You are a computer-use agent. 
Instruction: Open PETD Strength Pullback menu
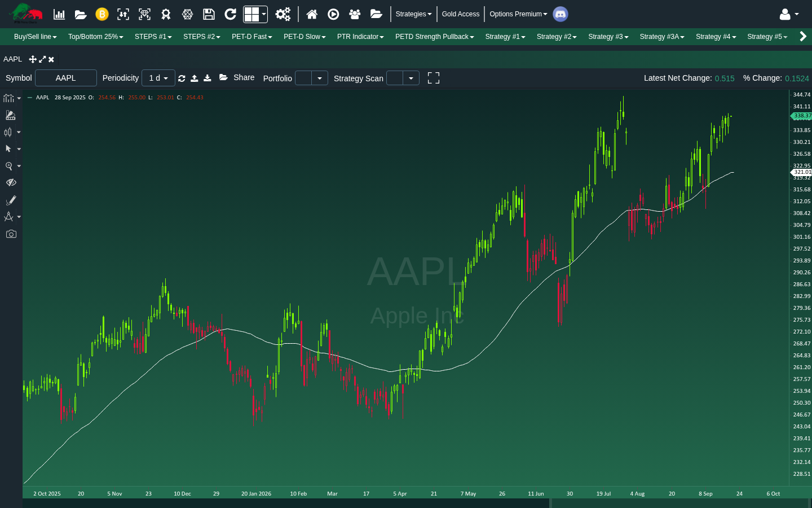pos(435,37)
